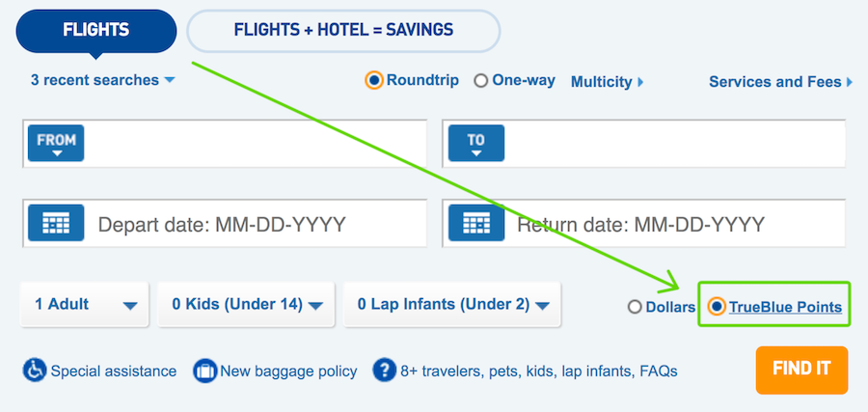
Task: Open the FROM airport picker button
Action: (x=56, y=143)
